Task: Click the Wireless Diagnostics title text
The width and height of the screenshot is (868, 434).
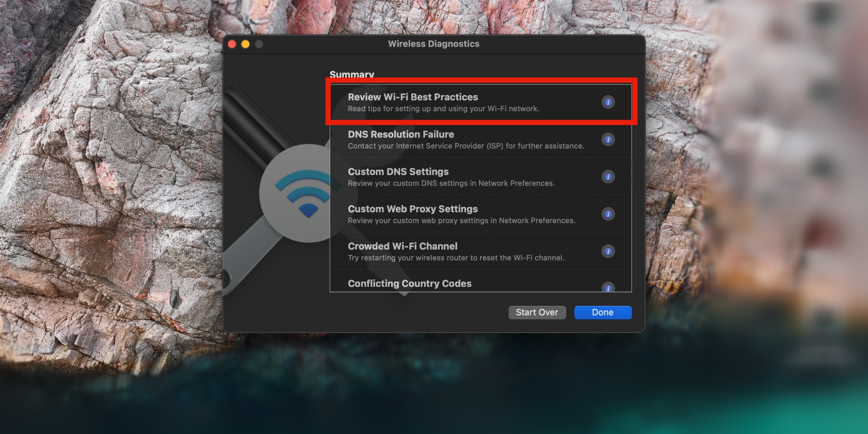Action: (x=433, y=44)
